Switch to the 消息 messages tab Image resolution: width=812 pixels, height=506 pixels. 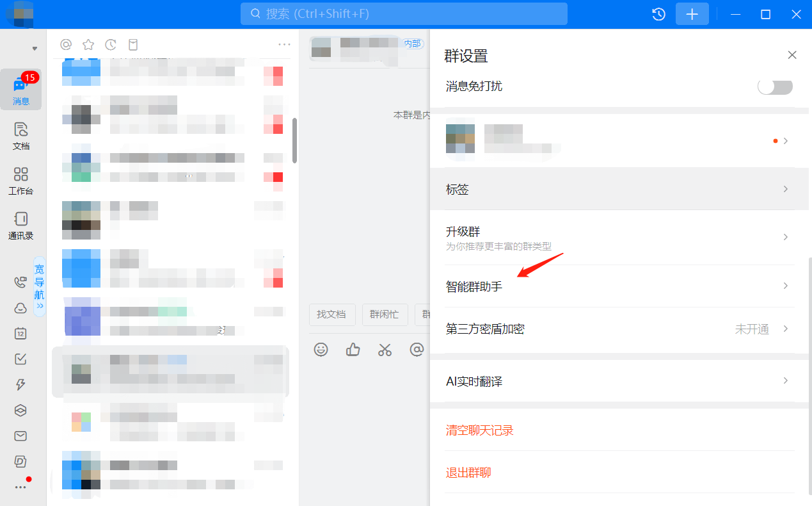[21, 90]
